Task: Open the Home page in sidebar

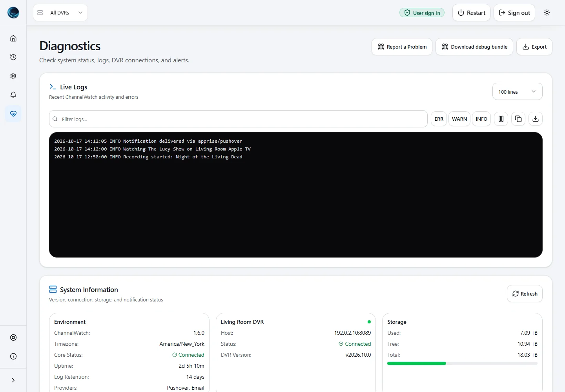Action: point(13,38)
